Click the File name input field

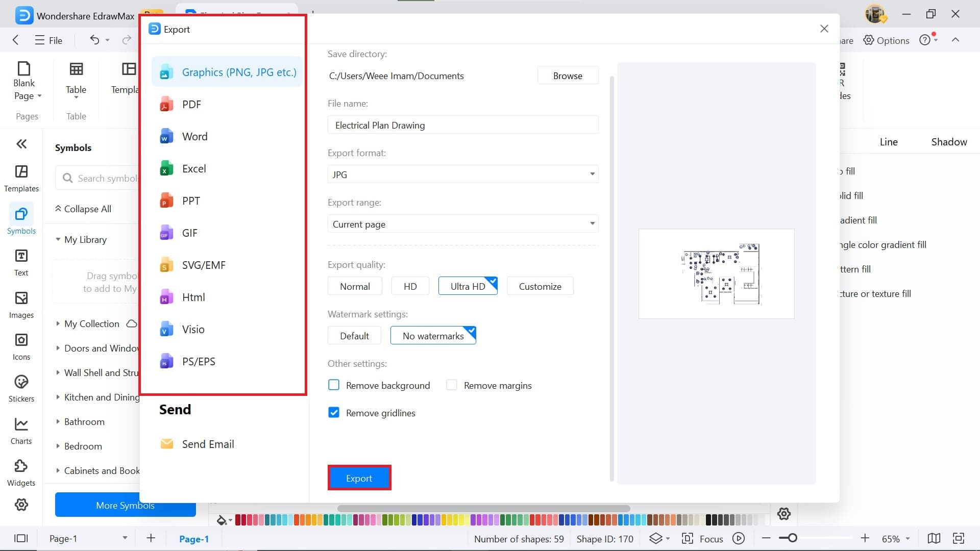click(463, 125)
